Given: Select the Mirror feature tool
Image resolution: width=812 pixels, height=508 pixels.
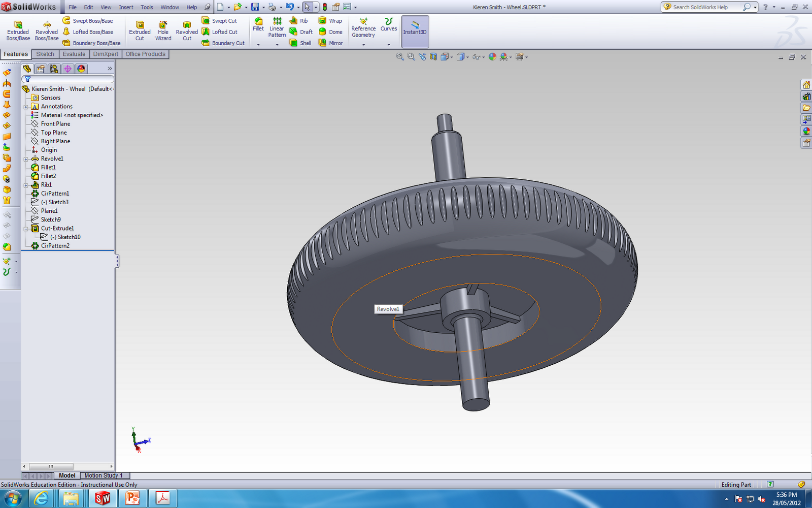Looking at the screenshot, I should click(331, 43).
